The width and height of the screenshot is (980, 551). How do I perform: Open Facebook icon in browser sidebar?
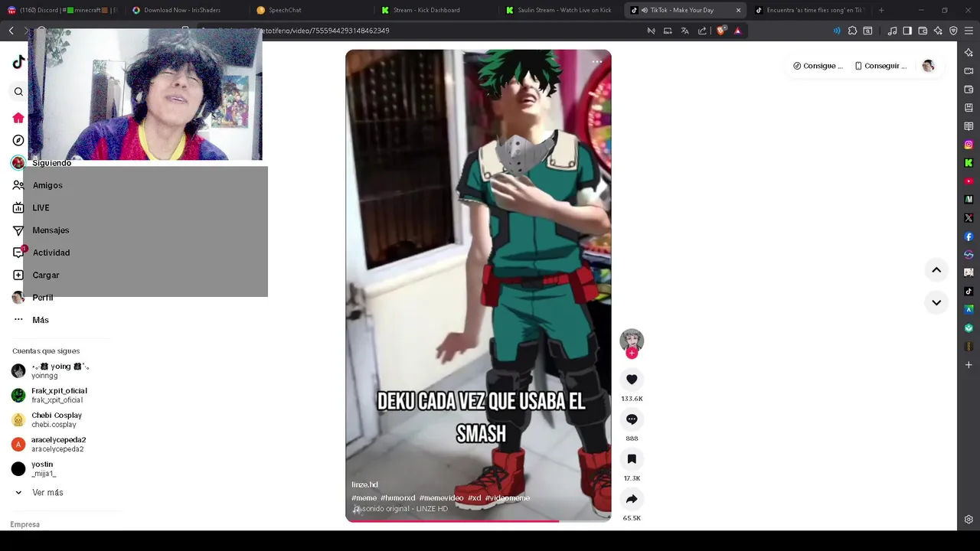click(x=969, y=236)
